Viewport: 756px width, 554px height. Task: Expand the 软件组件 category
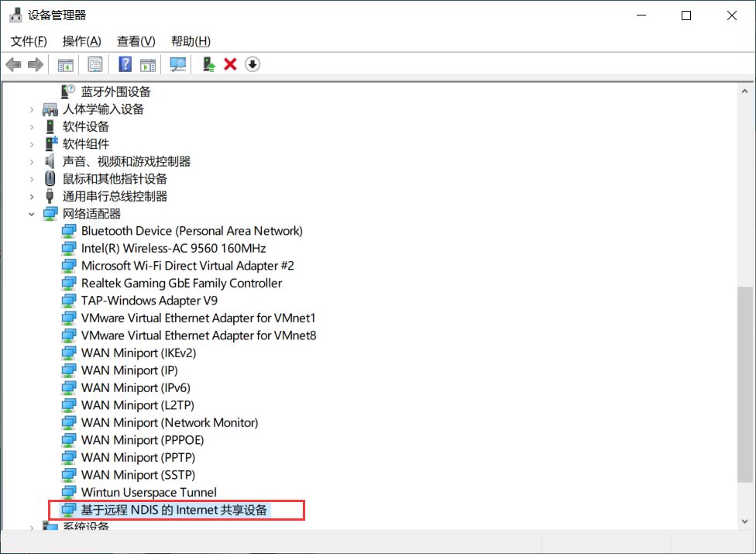[32, 145]
